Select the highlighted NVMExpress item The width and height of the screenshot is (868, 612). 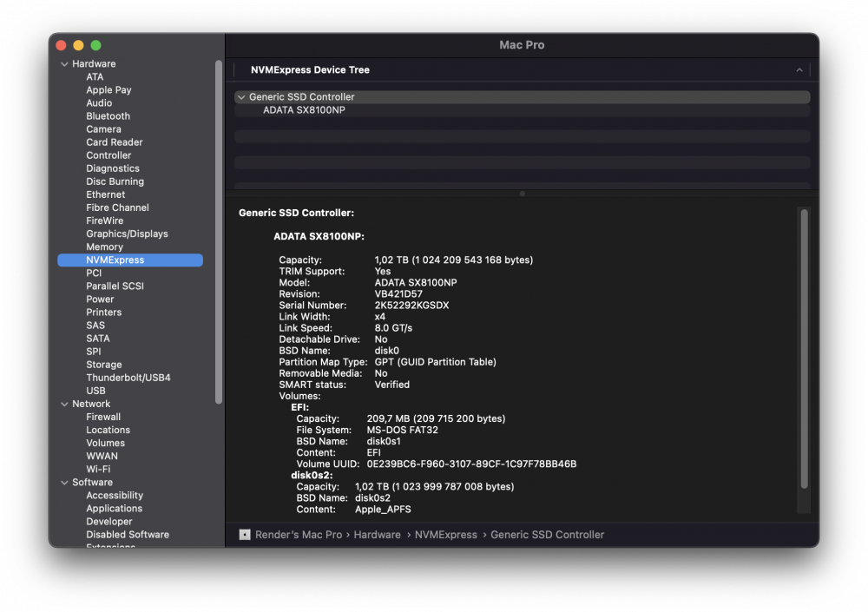[x=130, y=260]
